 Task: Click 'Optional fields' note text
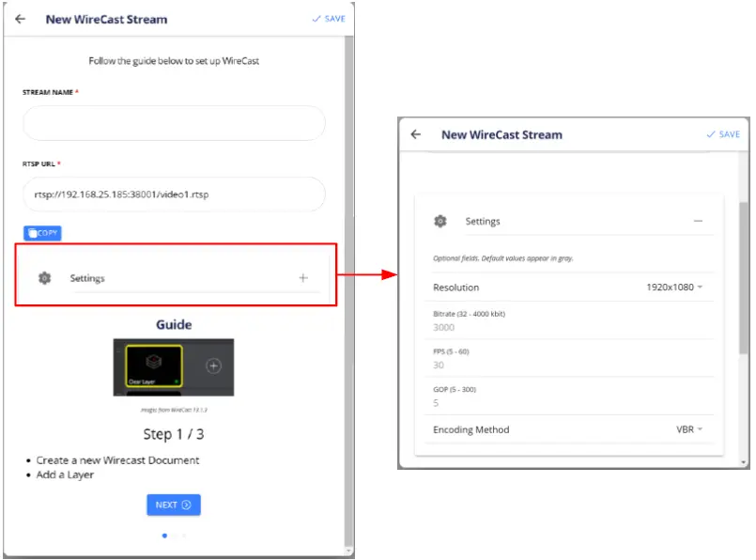click(x=502, y=258)
